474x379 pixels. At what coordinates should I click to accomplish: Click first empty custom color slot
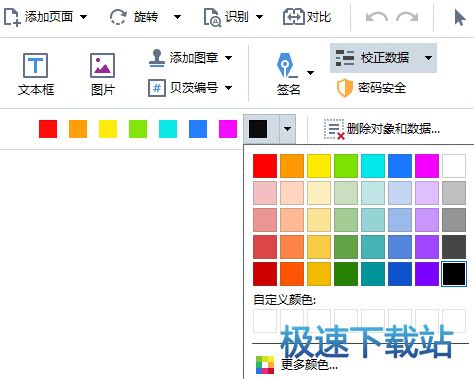[x=265, y=321]
